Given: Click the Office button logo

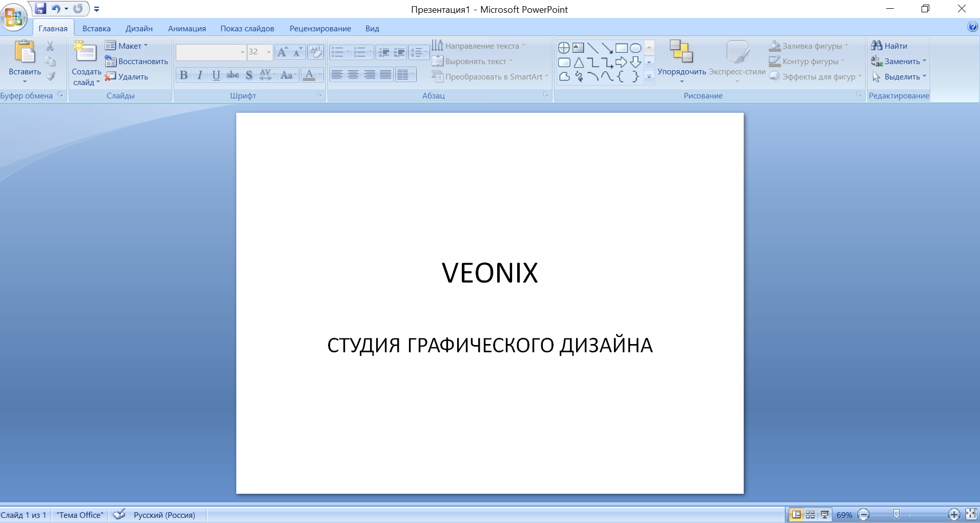Looking at the screenshot, I should click(14, 16).
